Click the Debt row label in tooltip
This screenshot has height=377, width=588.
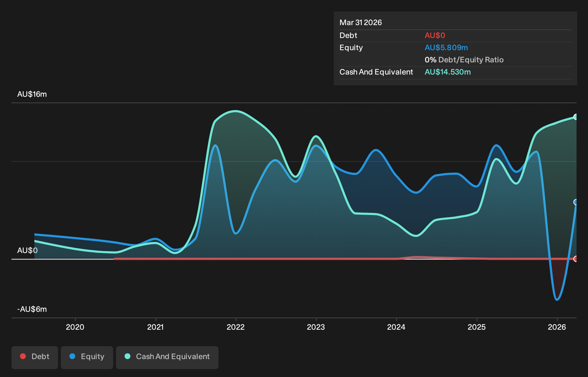[348, 35]
